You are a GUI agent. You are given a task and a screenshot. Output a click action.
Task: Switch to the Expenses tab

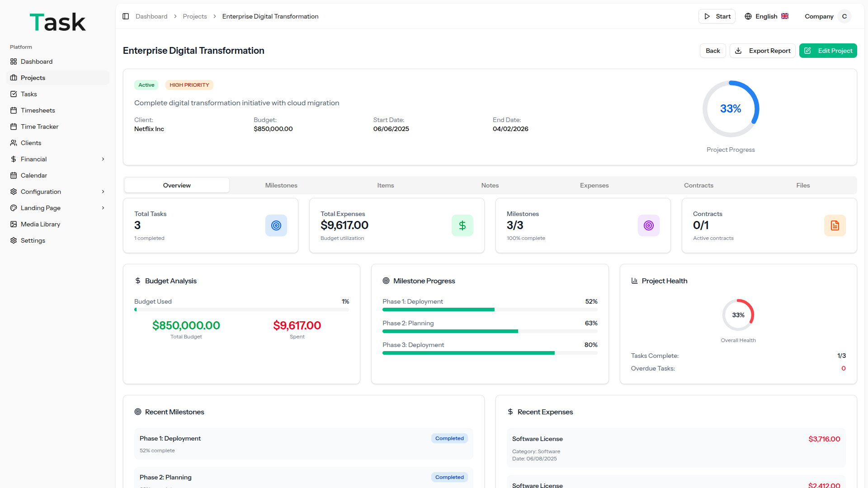point(594,185)
